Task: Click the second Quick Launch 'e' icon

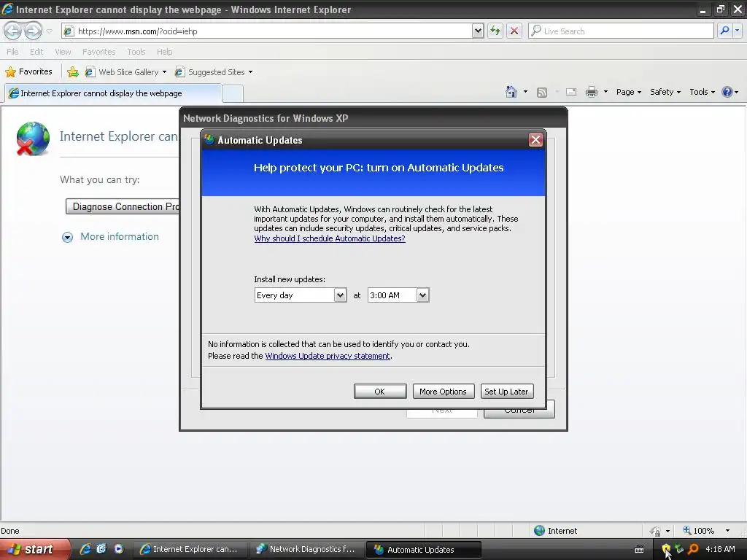Action: (101, 549)
